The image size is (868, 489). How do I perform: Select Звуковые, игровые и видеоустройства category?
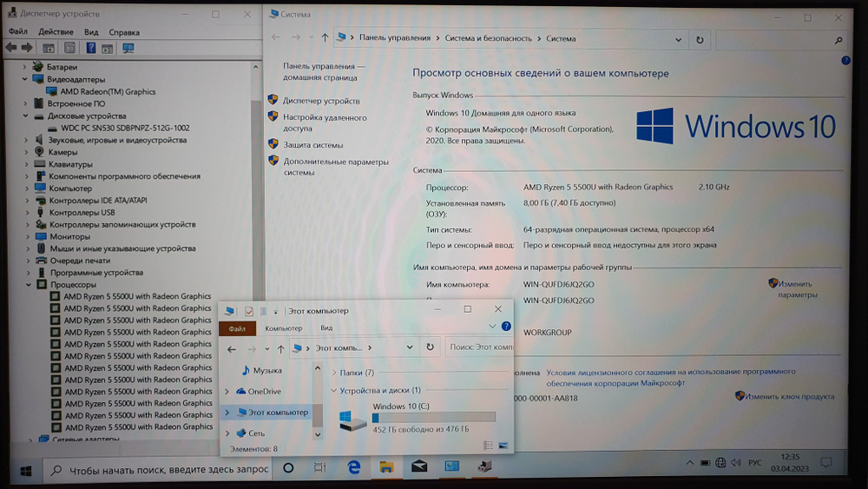point(117,140)
